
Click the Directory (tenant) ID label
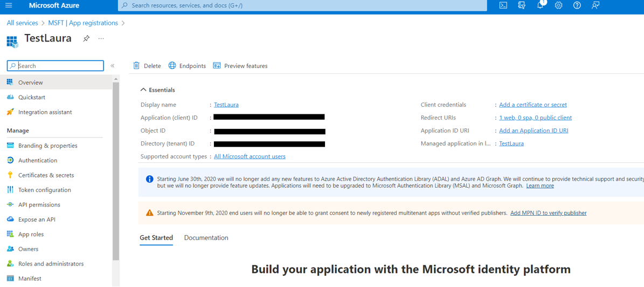coord(168,143)
